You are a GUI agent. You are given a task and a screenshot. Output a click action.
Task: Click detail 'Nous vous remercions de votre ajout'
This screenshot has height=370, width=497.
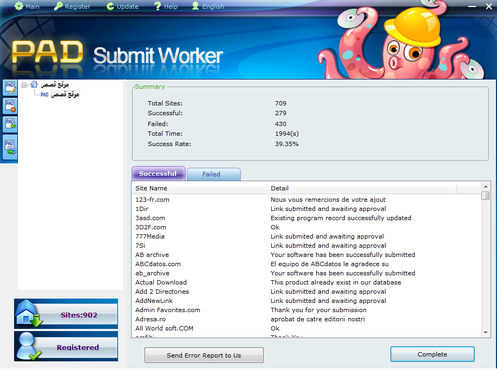point(328,200)
